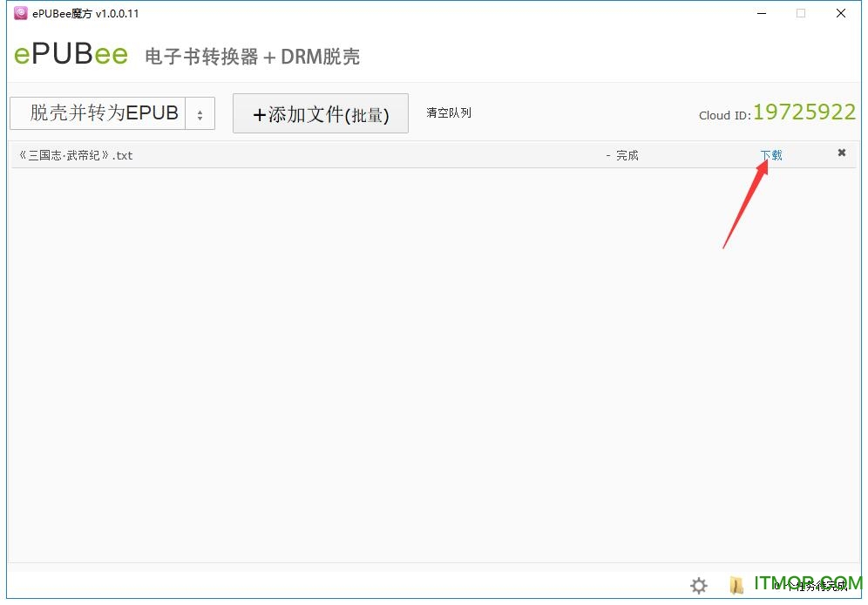Minimize the ePUBee魔方 window
Viewport: 868px width, 605px height.
[x=762, y=13]
